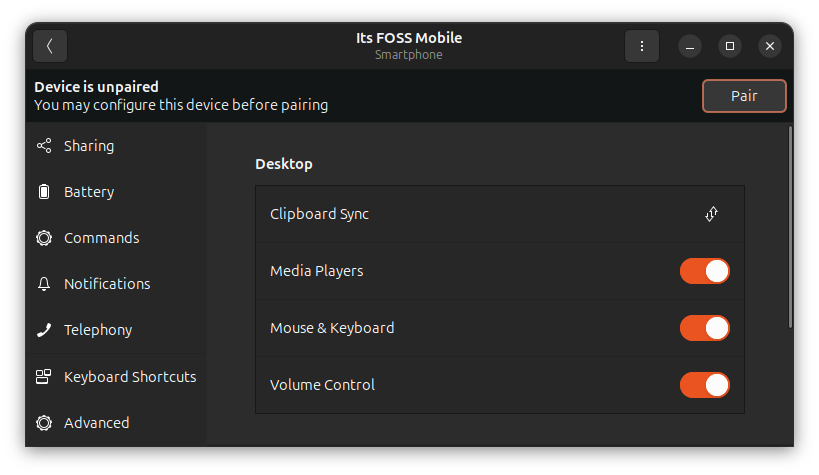Click the Telephony phone icon
The image size is (819, 475).
coord(44,330)
